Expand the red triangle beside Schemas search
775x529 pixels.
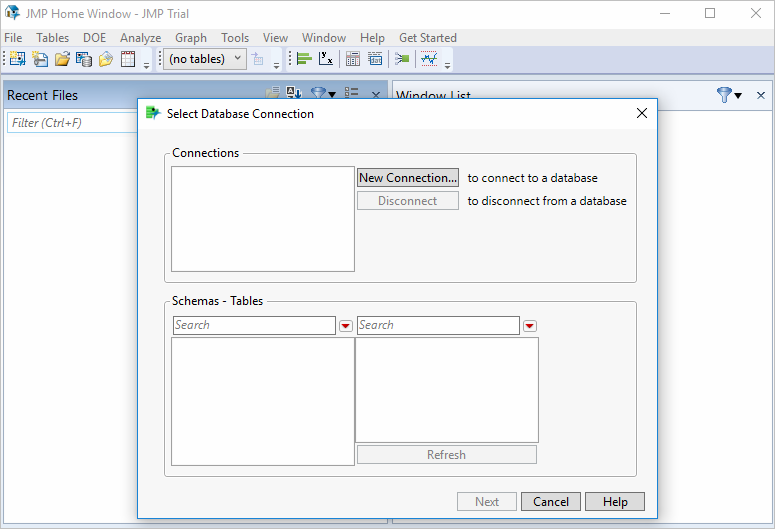(346, 326)
